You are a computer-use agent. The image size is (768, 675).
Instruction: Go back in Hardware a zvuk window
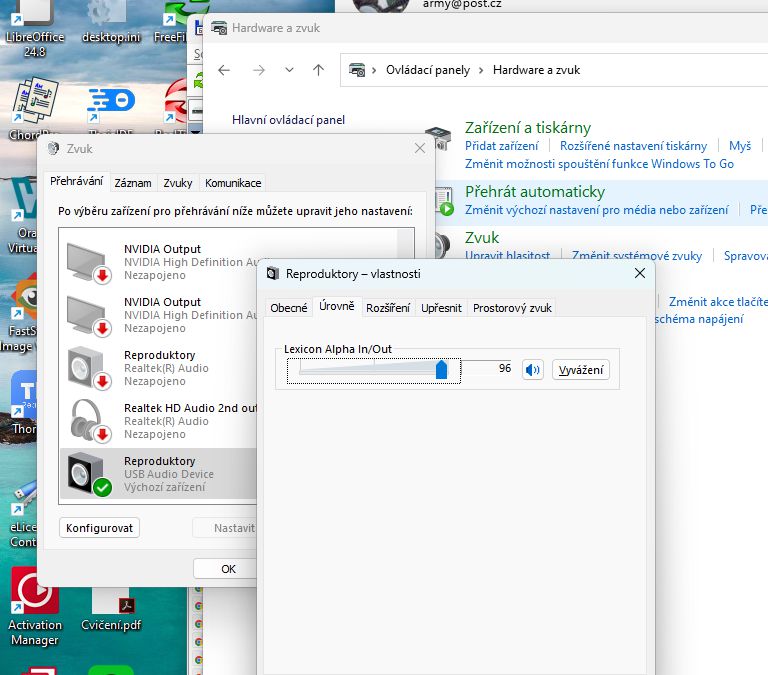(x=224, y=70)
